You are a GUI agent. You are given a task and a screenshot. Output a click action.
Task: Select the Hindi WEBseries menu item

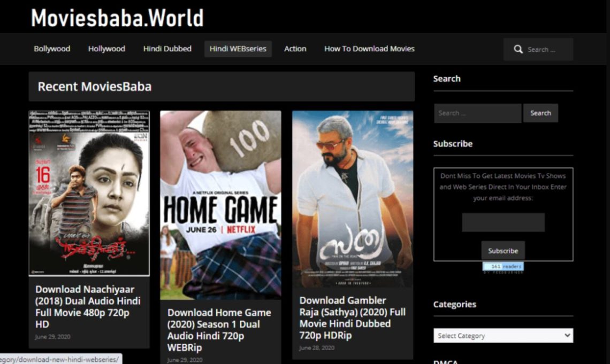point(238,49)
